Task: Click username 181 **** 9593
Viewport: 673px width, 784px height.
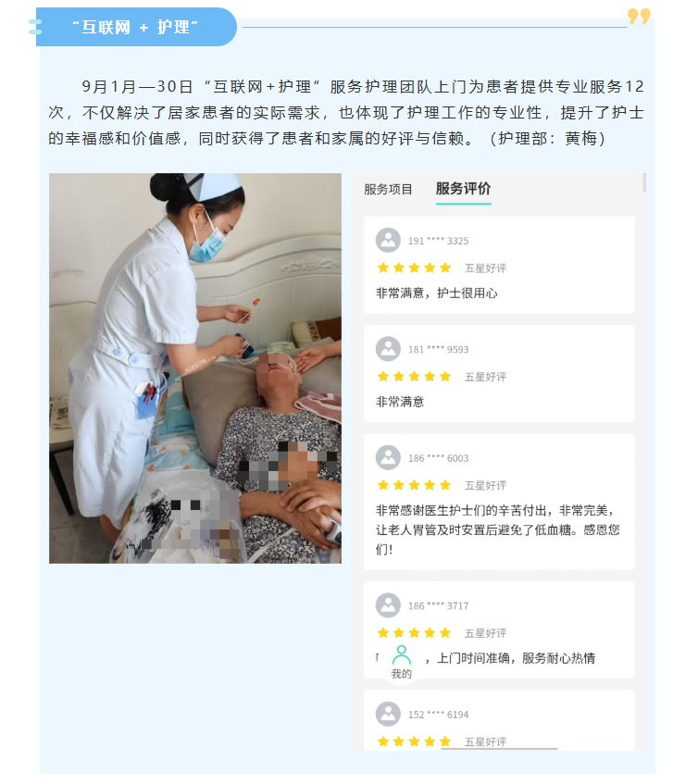Action: tap(439, 350)
